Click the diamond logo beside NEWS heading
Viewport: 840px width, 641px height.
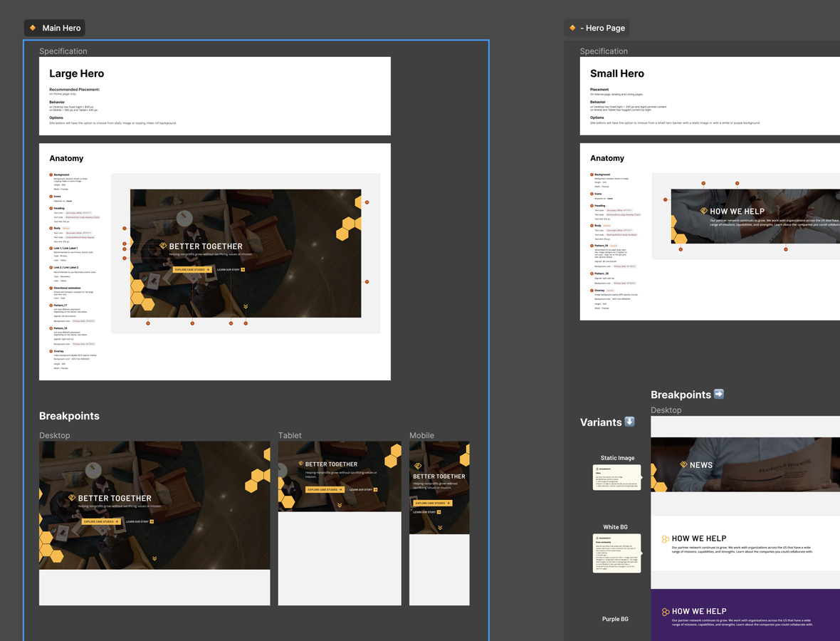(683, 464)
